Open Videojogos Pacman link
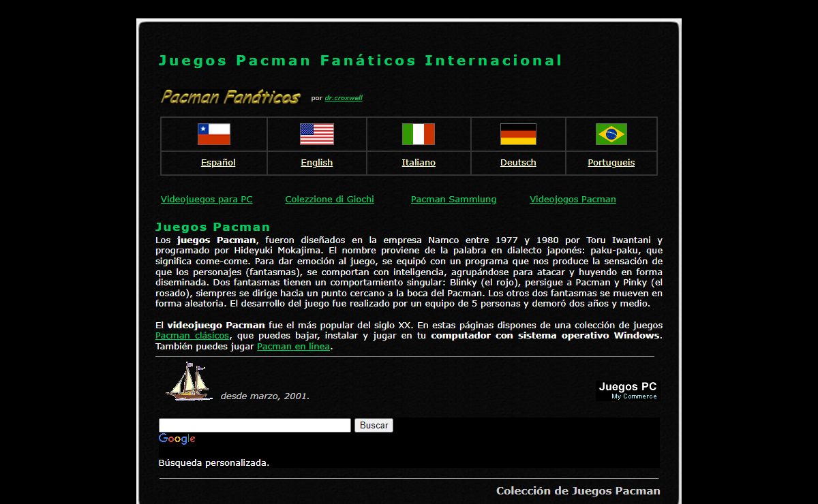This screenshot has height=504, width=818. pyautogui.click(x=573, y=200)
